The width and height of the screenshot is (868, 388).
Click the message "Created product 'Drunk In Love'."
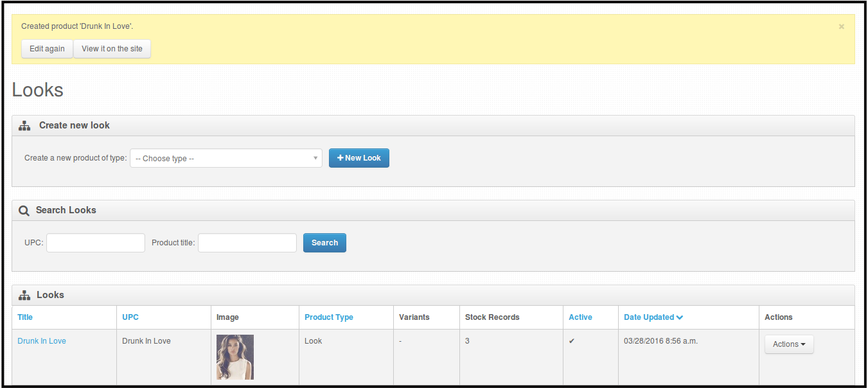tap(77, 26)
